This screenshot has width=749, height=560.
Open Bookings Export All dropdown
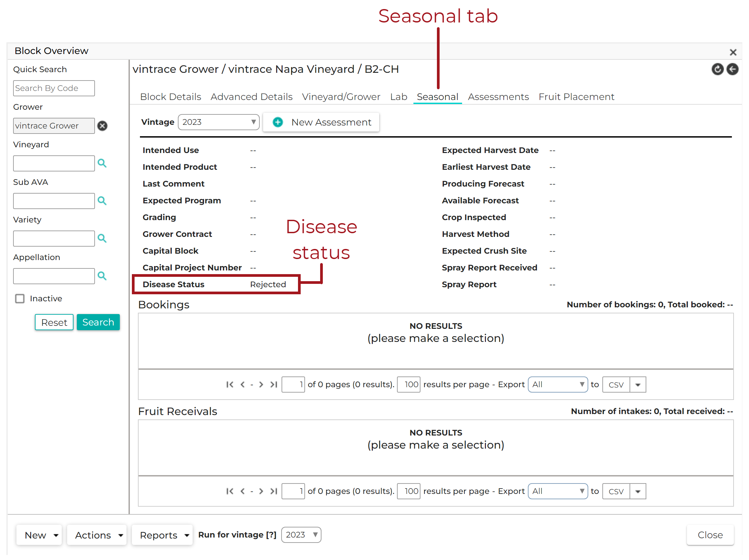tap(558, 385)
